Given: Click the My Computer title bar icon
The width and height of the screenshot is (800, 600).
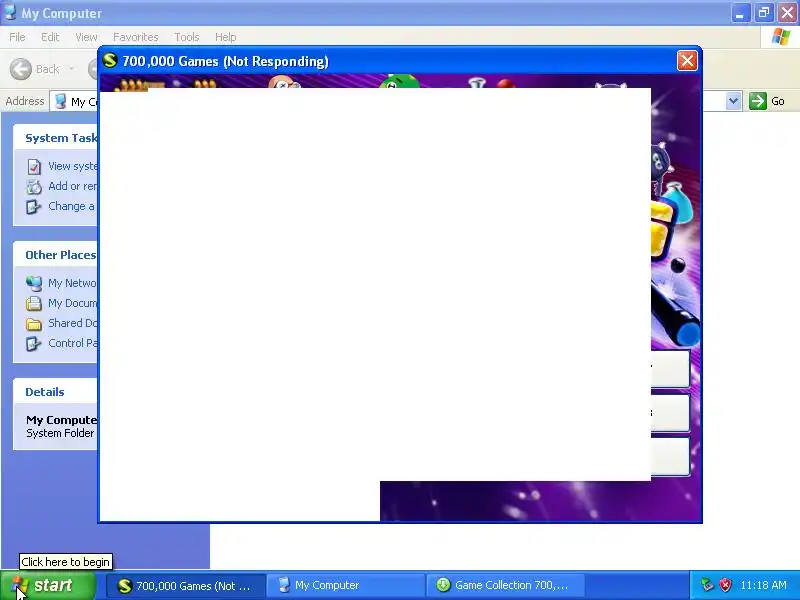Looking at the screenshot, I should (10, 12).
